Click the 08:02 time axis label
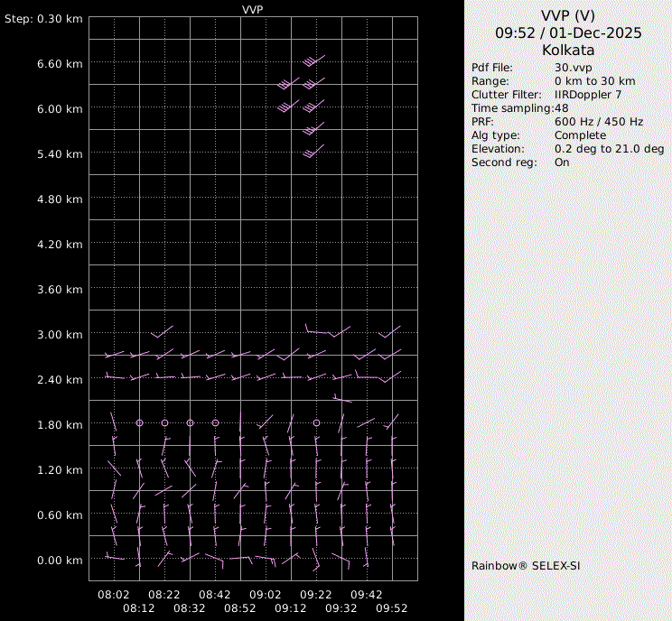672x621 pixels. [x=114, y=595]
